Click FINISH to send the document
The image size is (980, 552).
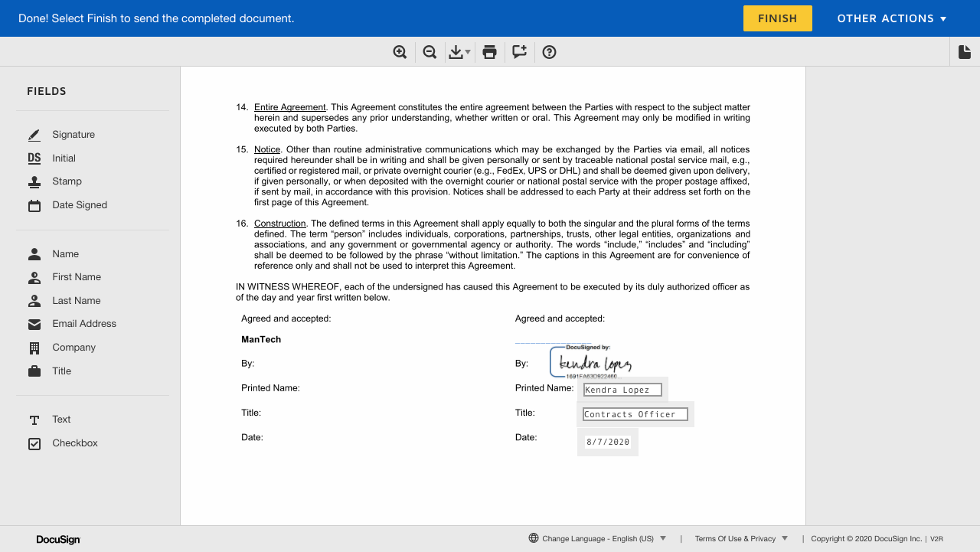(x=777, y=18)
